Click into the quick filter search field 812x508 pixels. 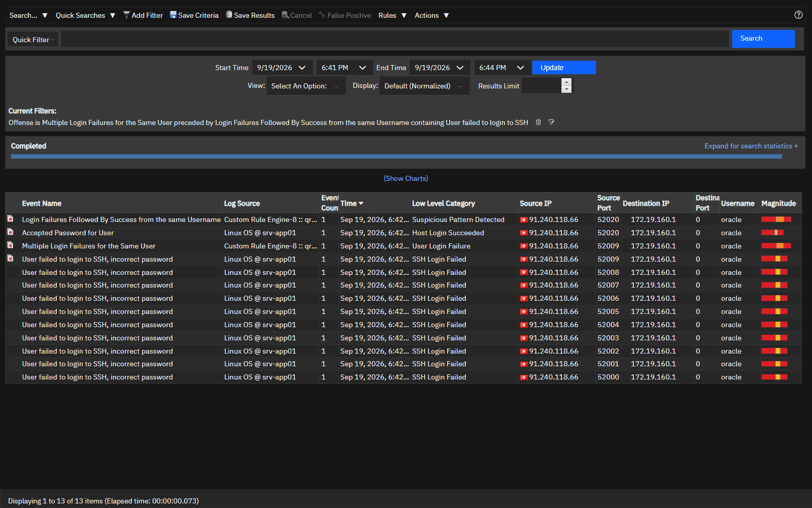pos(395,39)
